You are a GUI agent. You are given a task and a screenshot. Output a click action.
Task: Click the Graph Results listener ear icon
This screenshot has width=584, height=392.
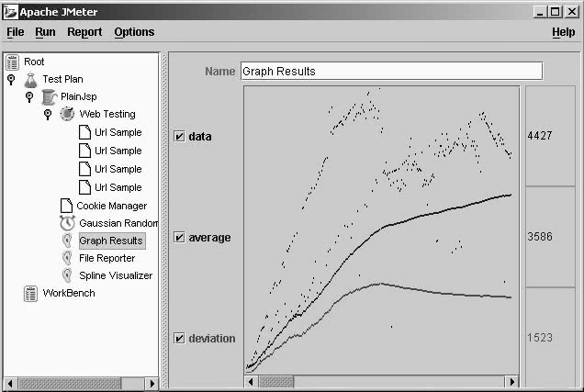pyautogui.click(x=67, y=241)
